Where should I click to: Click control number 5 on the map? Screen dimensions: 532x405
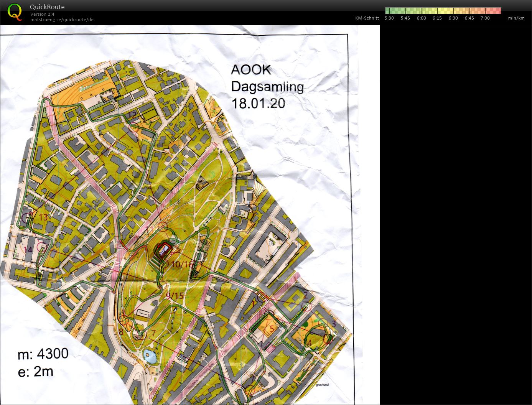(272, 328)
